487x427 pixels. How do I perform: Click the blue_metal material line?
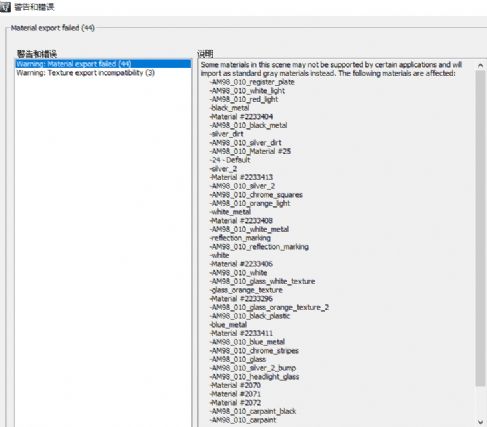pos(229,325)
